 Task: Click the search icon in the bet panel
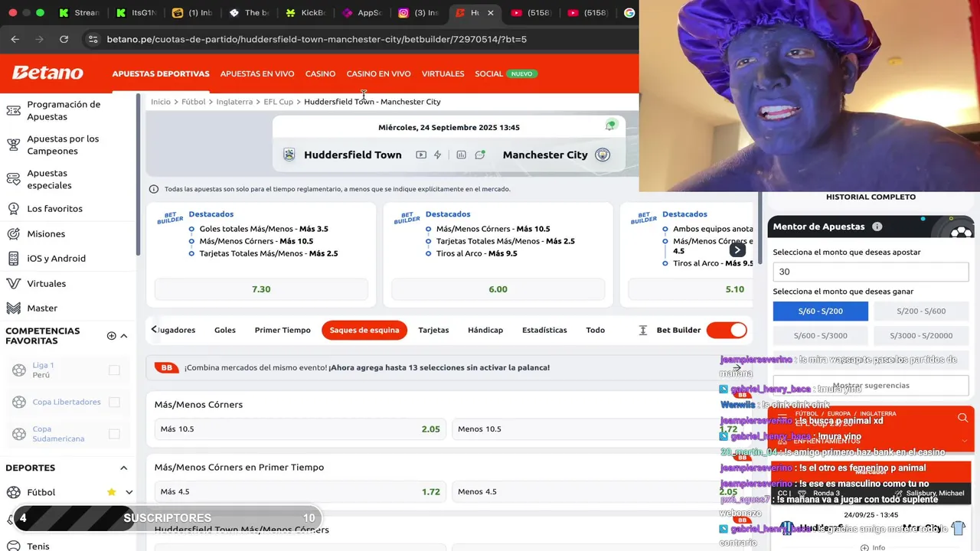coord(962,418)
